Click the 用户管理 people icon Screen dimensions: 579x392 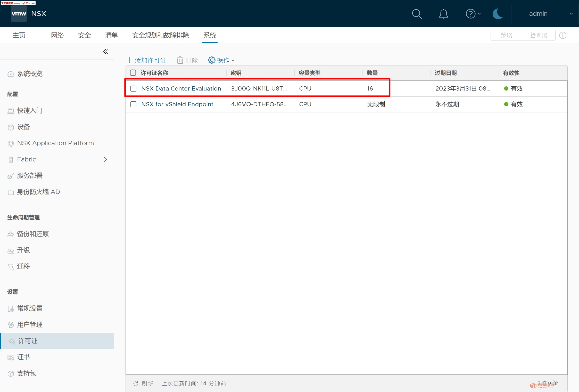point(11,325)
